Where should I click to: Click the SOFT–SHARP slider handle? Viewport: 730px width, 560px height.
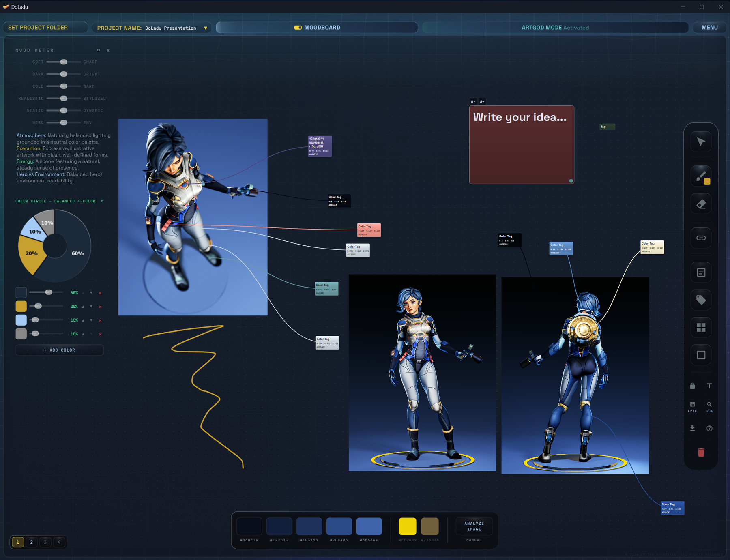coord(64,62)
